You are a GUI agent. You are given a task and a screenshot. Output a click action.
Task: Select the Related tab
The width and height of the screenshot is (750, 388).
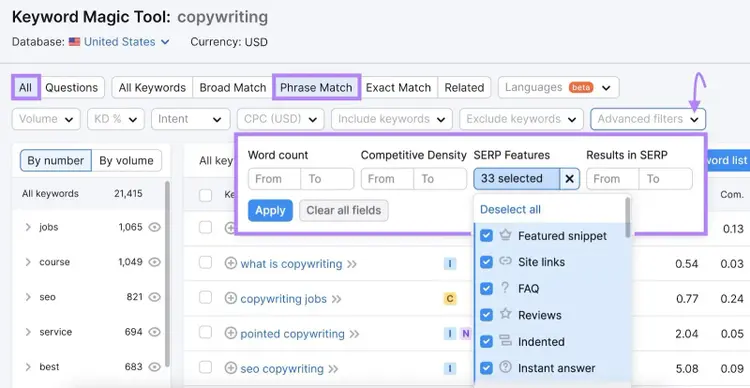click(464, 88)
